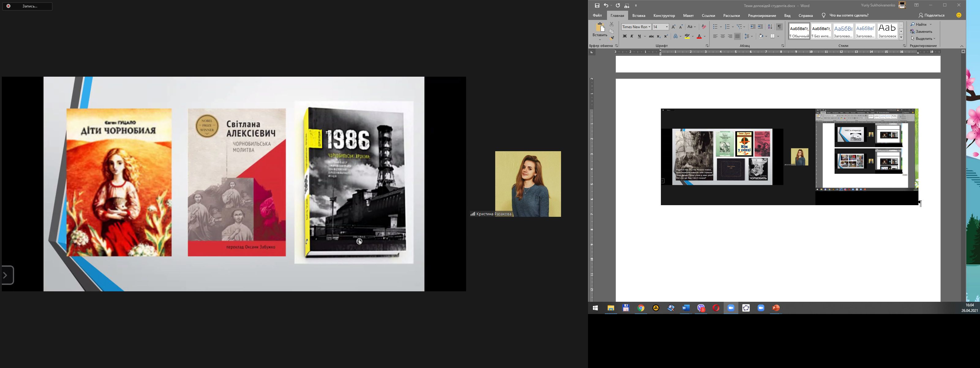Toggle Justify text alignment
980x368 pixels.
click(x=737, y=36)
